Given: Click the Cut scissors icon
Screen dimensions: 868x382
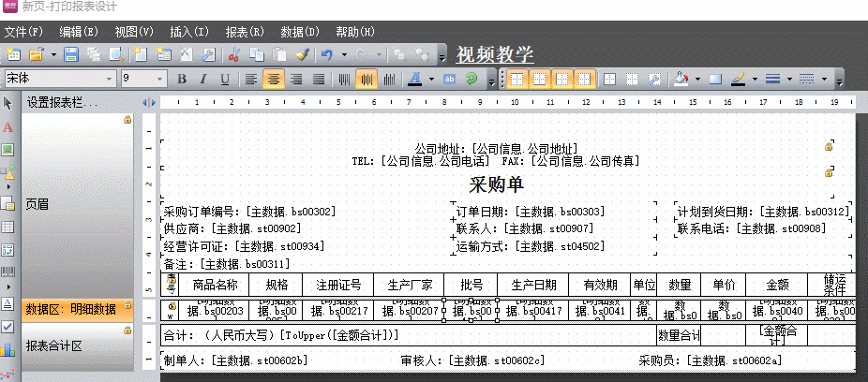Looking at the screenshot, I should 233,55.
